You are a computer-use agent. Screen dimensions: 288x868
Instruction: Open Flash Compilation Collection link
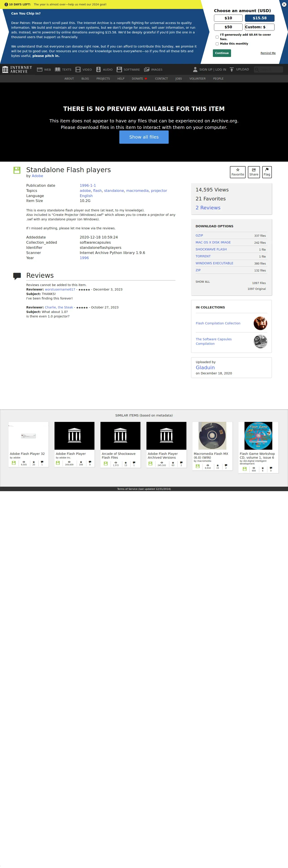(x=218, y=323)
